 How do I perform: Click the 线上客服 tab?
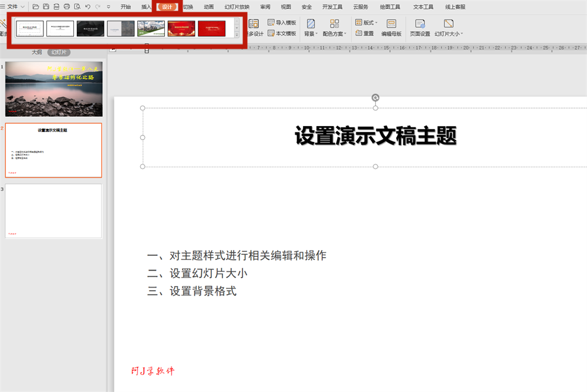pos(456,6)
